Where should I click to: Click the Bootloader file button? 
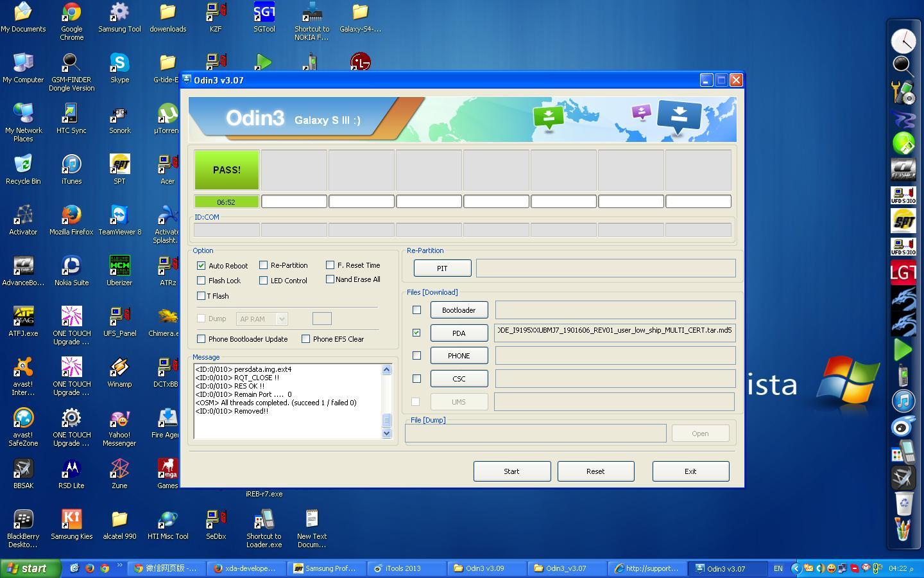459,310
